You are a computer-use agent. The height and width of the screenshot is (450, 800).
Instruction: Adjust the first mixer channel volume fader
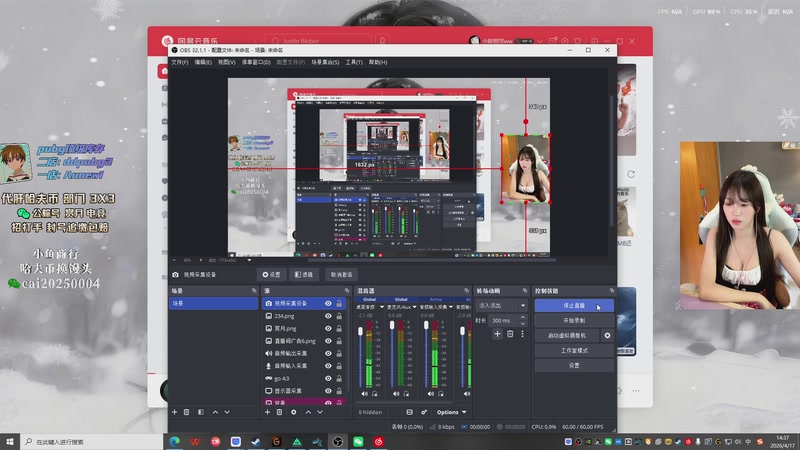[x=360, y=332]
